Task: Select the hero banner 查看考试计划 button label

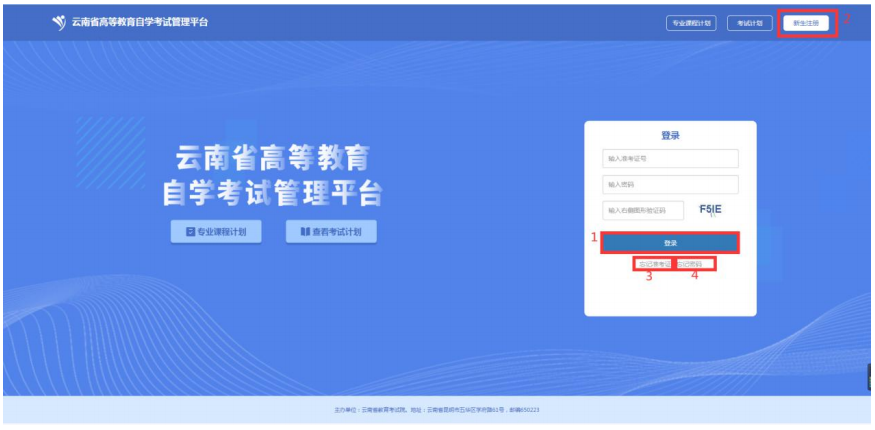Action: coord(342,232)
